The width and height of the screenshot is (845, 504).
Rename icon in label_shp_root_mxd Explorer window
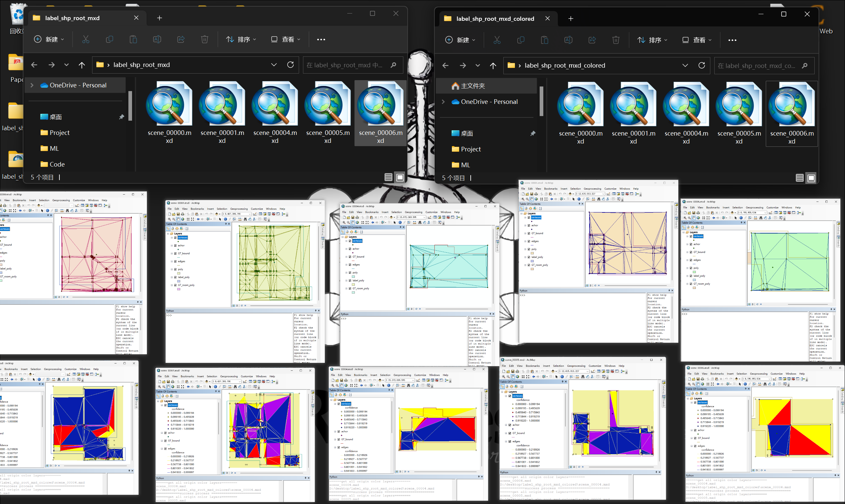(x=157, y=39)
